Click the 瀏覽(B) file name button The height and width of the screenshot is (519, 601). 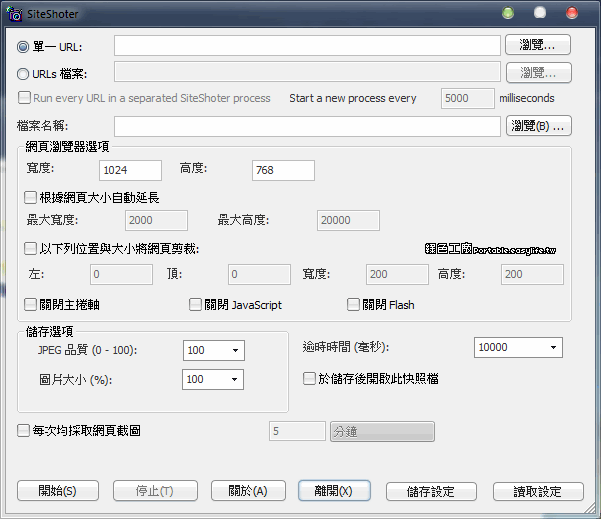coord(539,126)
